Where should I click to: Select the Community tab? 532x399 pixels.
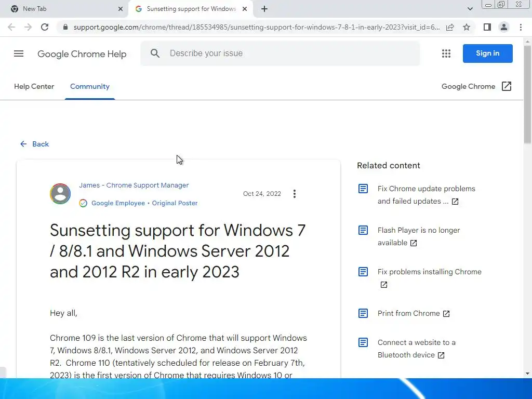point(89,87)
